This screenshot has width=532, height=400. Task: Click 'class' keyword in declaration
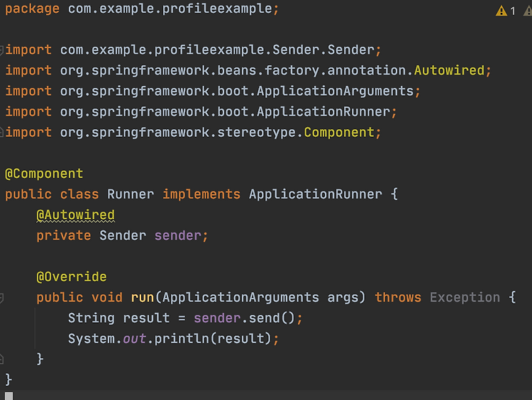79,194
